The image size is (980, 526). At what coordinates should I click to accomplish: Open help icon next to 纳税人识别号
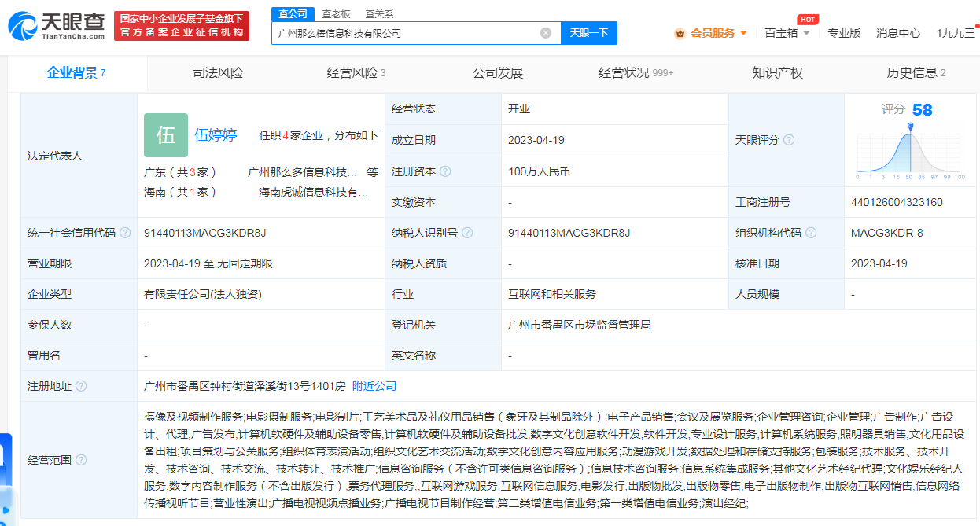[467, 233]
